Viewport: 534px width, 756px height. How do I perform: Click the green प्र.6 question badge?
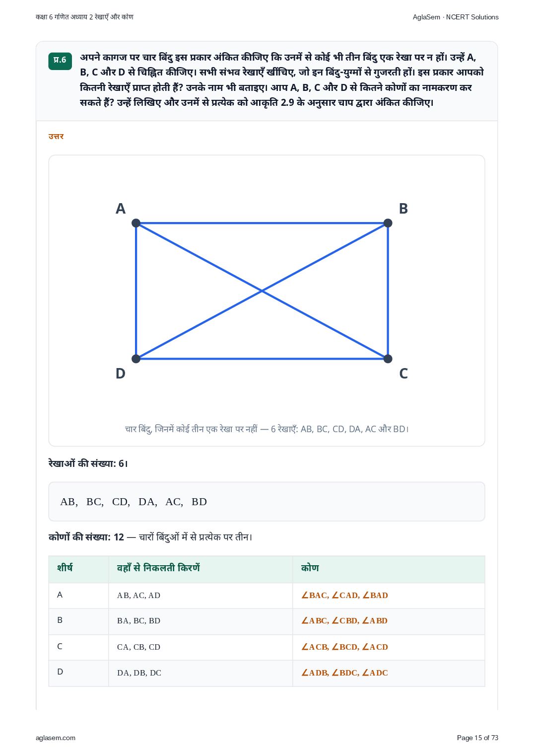pyautogui.click(x=60, y=61)
